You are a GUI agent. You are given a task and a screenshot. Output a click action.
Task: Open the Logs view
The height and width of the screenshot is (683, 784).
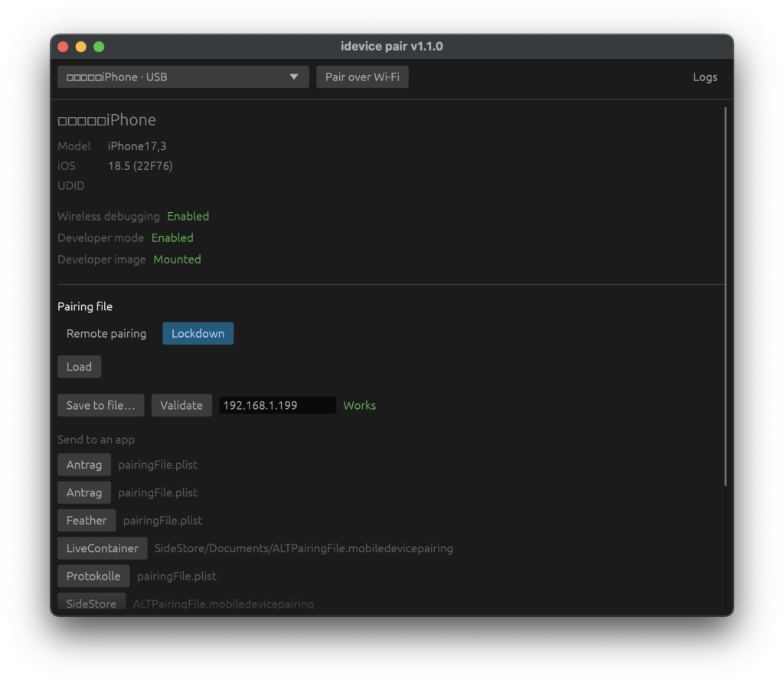point(704,77)
